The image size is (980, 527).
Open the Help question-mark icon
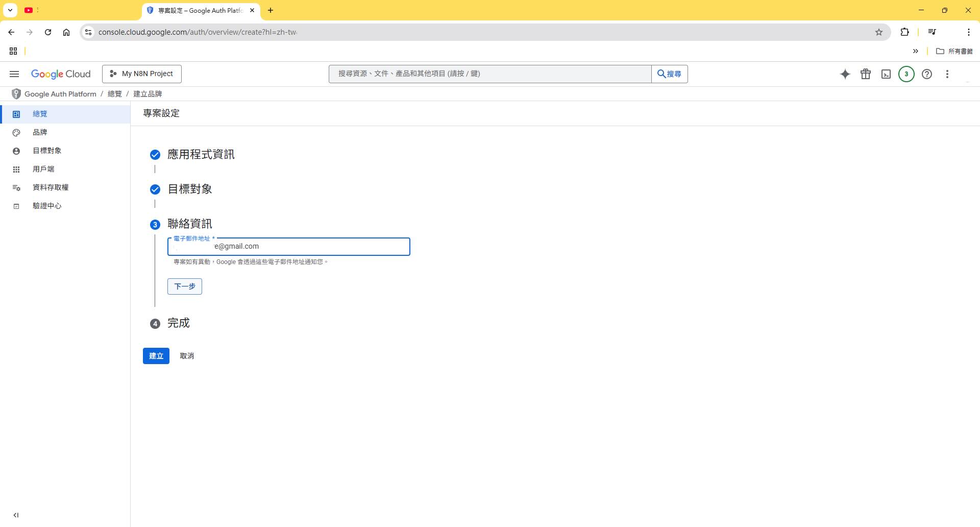click(927, 74)
